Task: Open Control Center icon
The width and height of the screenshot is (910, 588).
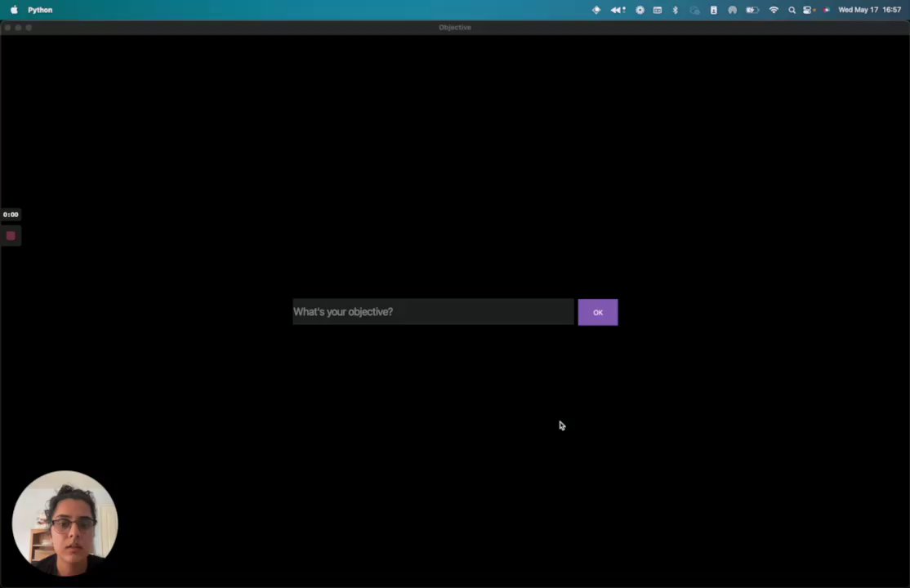Action: (808, 10)
